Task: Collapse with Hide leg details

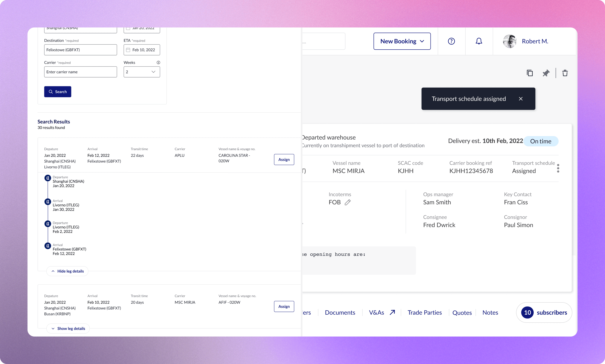Action: click(x=67, y=271)
